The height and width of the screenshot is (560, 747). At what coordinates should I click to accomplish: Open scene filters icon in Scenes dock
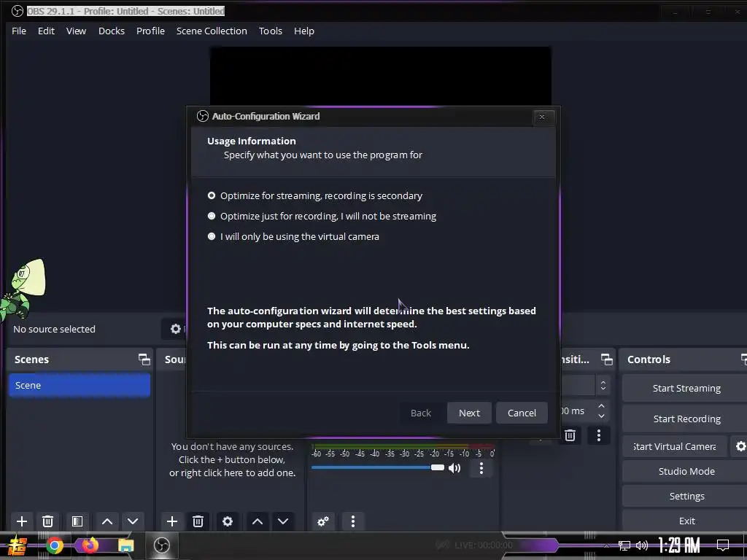tap(77, 521)
